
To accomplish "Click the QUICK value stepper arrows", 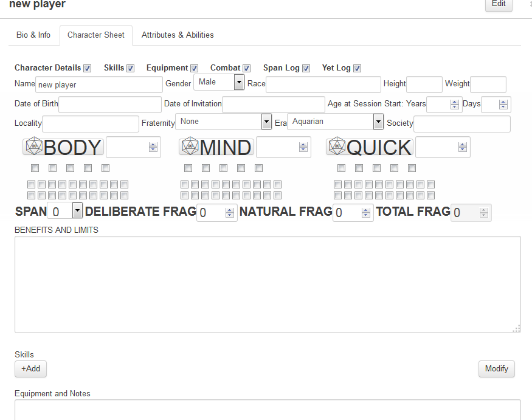I will [x=462, y=147].
